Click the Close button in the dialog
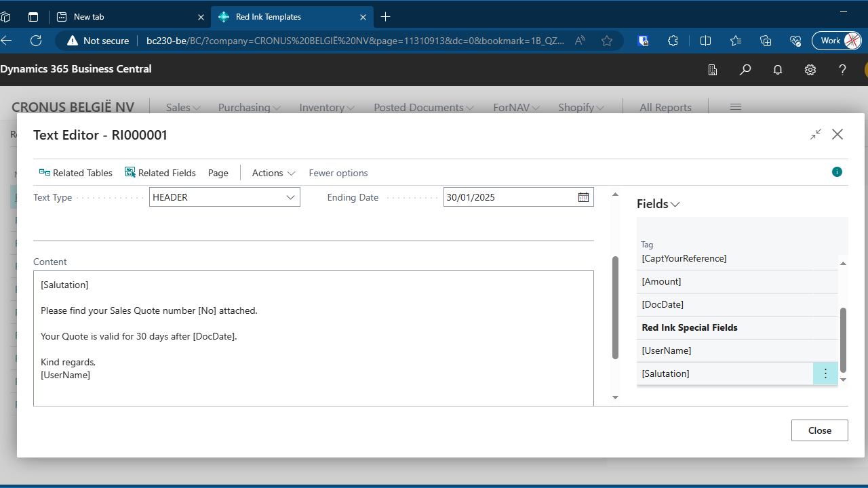868x488 pixels. pos(820,430)
